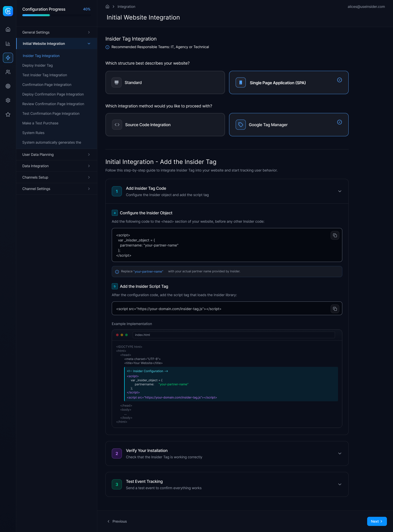This screenshot has height=532, width=393.
Task: Click the 'b' sub-step badge
Action: [115, 286]
